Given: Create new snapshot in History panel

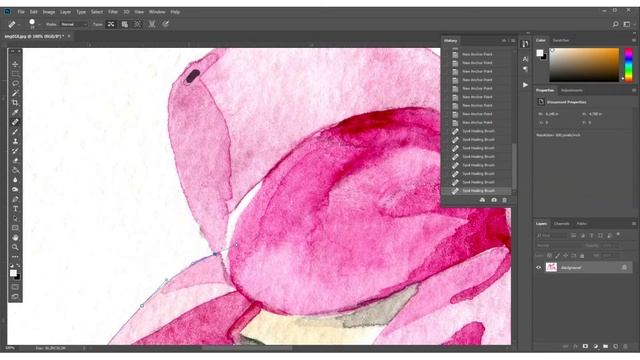Looking at the screenshot, I should pyautogui.click(x=494, y=200).
